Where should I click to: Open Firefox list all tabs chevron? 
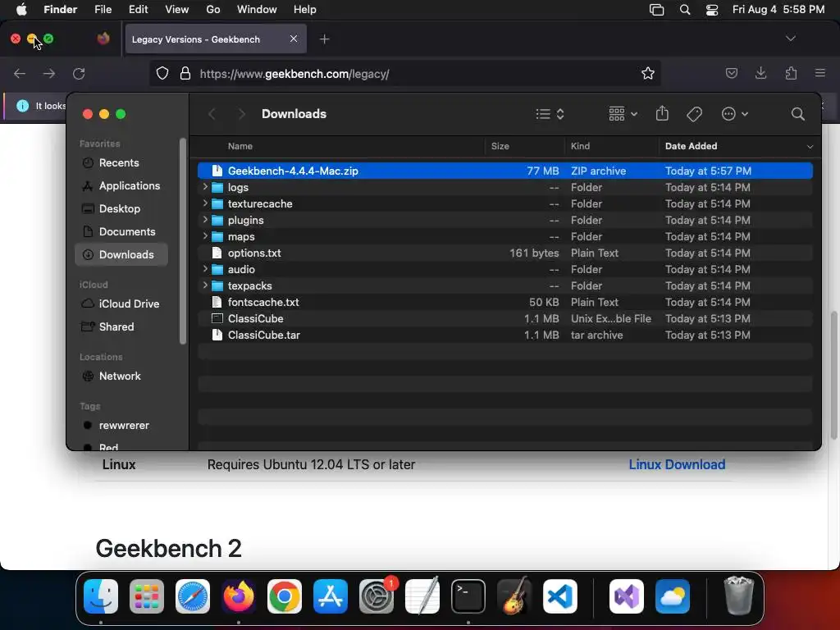click(x=790, y=39)
